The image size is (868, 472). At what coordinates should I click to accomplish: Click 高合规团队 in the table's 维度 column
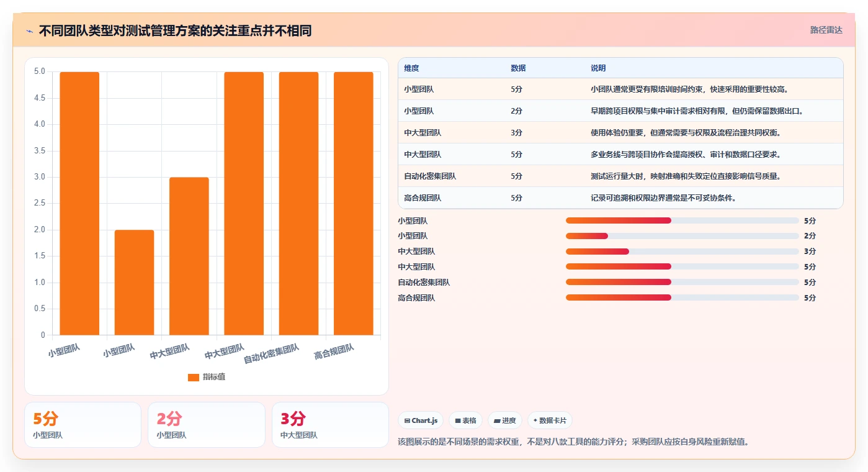(423, 198)
